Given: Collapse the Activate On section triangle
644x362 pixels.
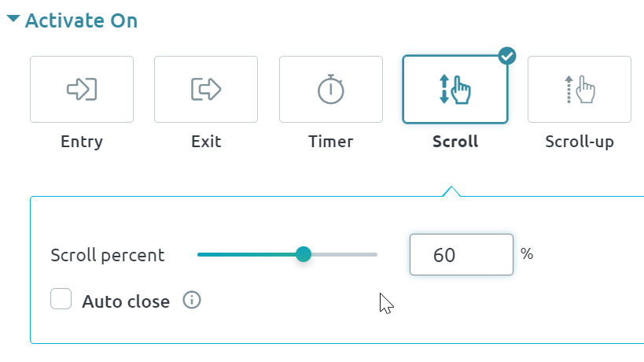Looking at the screenshot, I should [13, 20].
